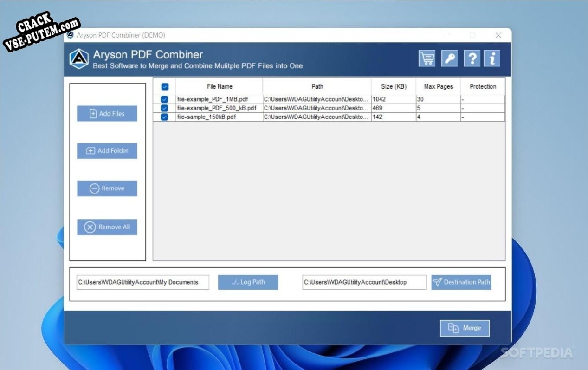The height and width of the screenshot is (370, 588).
Task: Click path cell of file-example_PDF_1MB.pdf row
Action: coord(317,99)
